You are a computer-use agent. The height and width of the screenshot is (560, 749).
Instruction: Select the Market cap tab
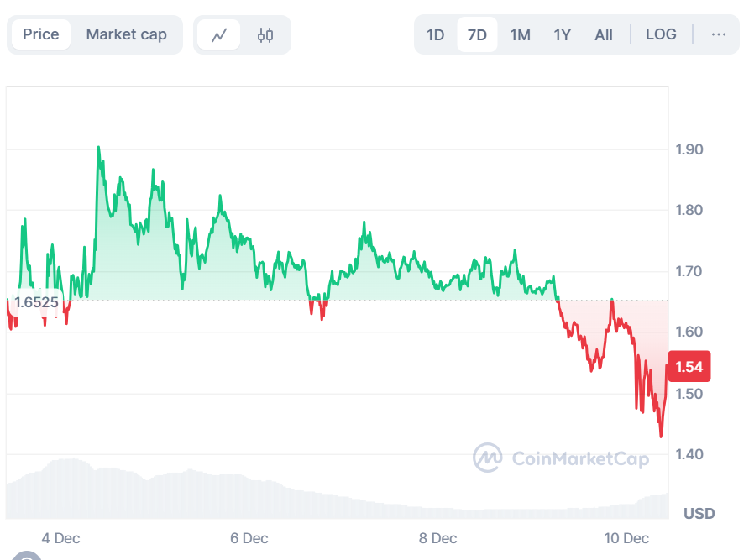(x=126, y=34)
